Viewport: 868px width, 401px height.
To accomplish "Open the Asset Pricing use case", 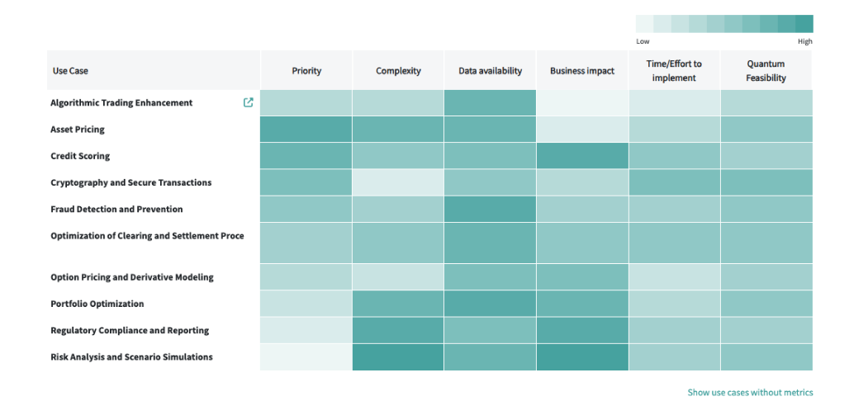I will tap(78, 130).
